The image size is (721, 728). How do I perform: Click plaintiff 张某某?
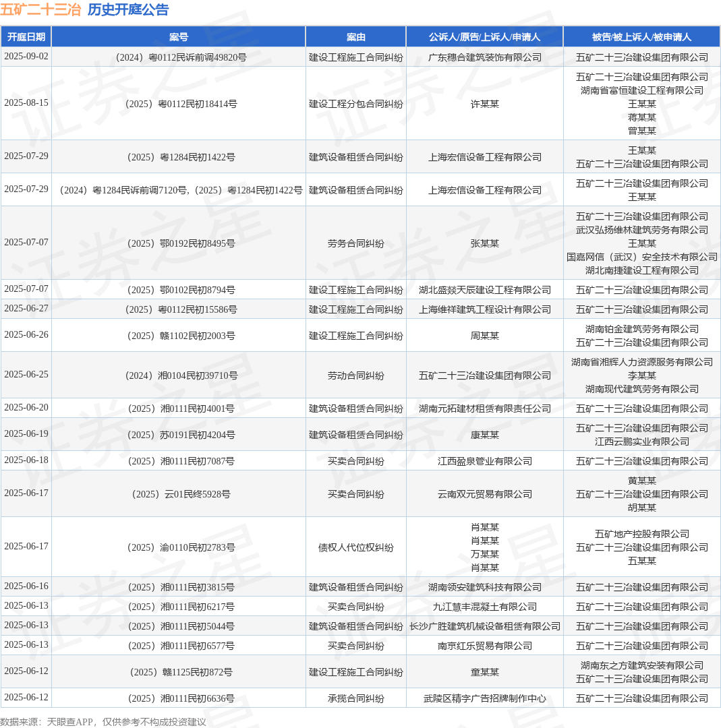point(484,243)
